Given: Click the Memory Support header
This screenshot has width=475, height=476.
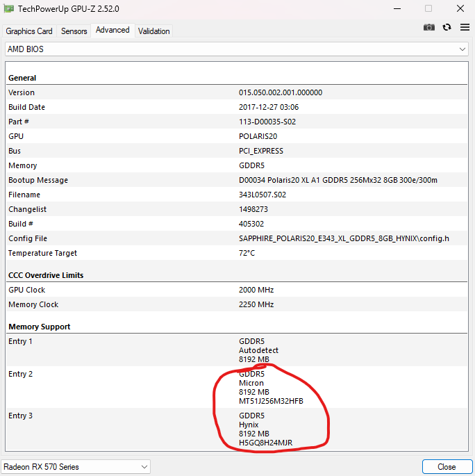Looking at the screenshot, I should click(x=39, y=327).
